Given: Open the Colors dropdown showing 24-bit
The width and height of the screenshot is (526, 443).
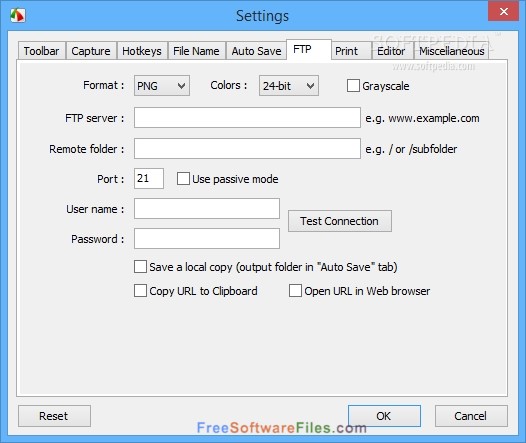Looking at the screenshot, I should click(288, 86).
